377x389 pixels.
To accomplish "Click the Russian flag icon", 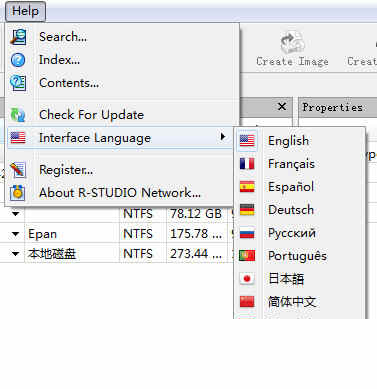I will (x=247, y=233).
